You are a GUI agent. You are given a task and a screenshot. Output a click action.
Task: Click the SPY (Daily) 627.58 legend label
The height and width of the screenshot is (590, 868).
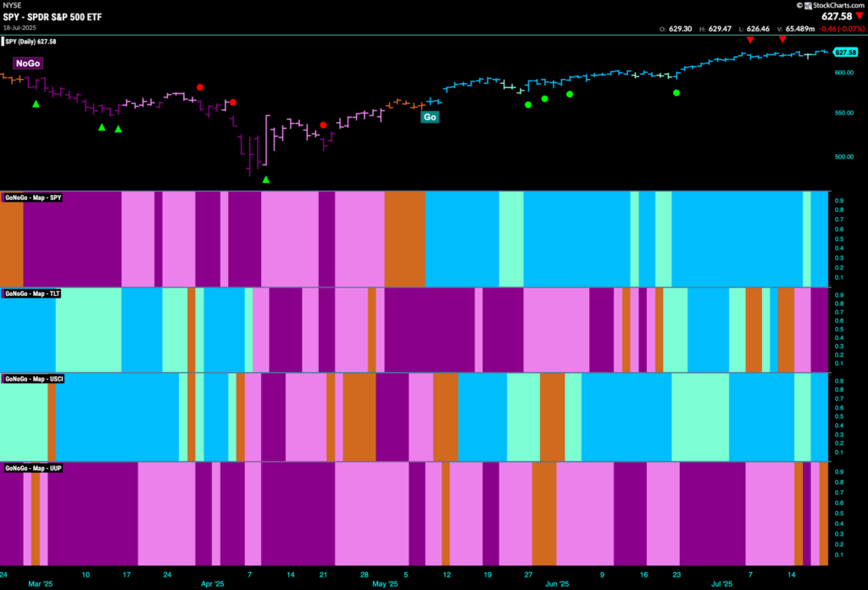[30, 42]
